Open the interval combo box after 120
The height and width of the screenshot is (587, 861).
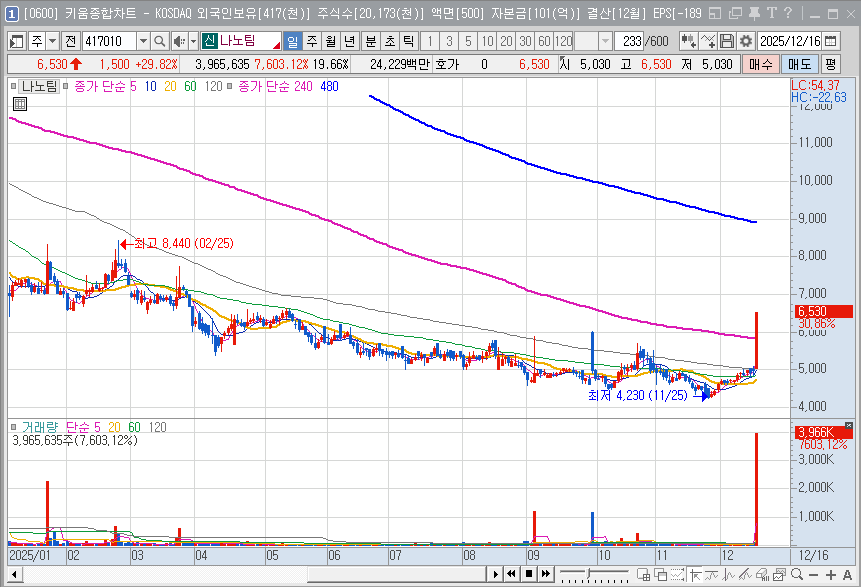click(592, 41)
